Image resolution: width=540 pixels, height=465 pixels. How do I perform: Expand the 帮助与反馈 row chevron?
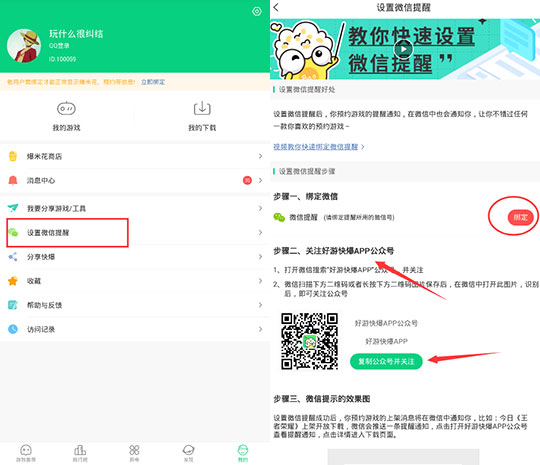click(x=260, y=305)
